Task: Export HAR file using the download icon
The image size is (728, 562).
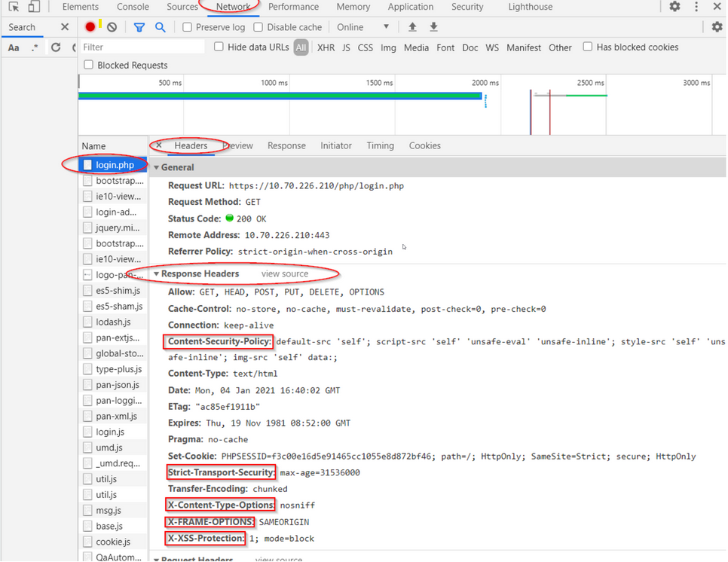Action: tap(433, 26)
